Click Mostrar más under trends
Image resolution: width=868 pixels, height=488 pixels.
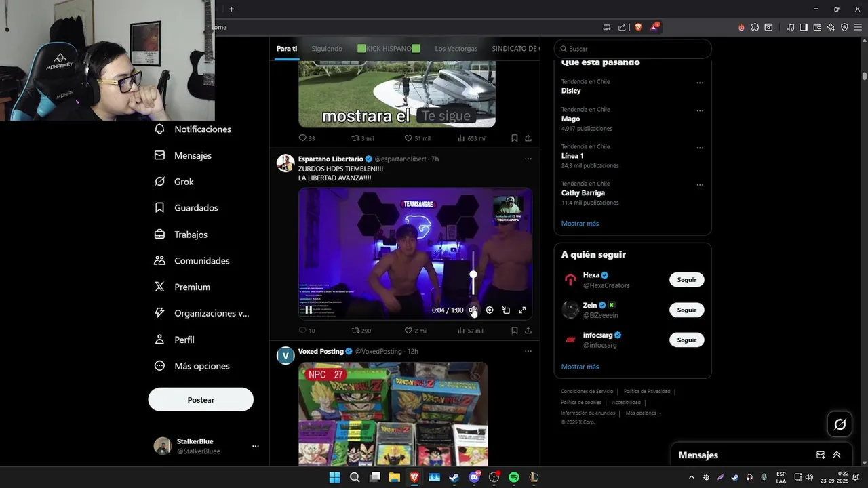click(580, 224)
